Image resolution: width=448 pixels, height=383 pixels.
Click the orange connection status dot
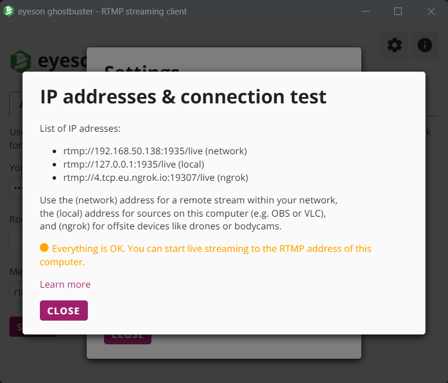click(x=44, y=248)
